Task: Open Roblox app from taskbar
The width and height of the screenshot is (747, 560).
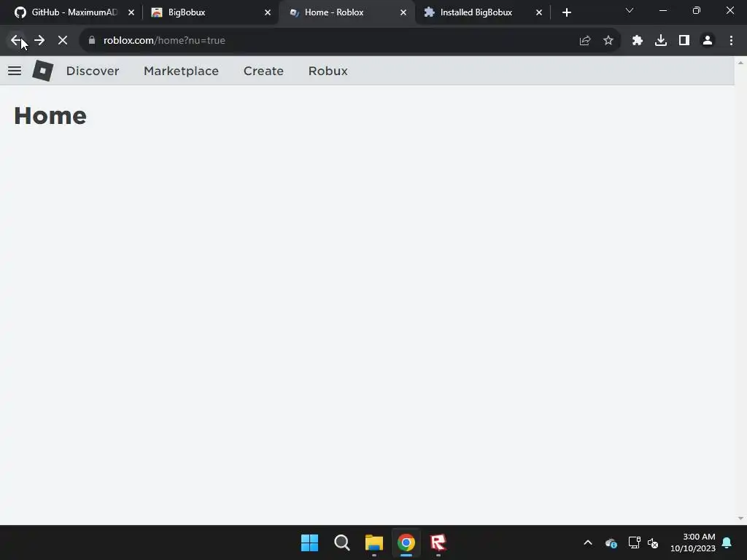Action: click(x=438, y=542)
